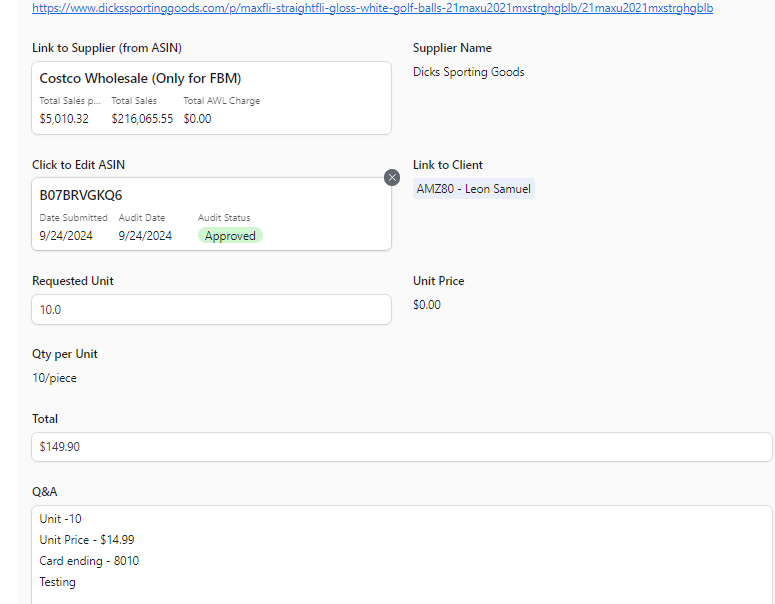The width and height of the screenshot is (775, 604).
Task: Select the Dicks Sporting Goods supplier name
Action: click(x=469, y=72)
